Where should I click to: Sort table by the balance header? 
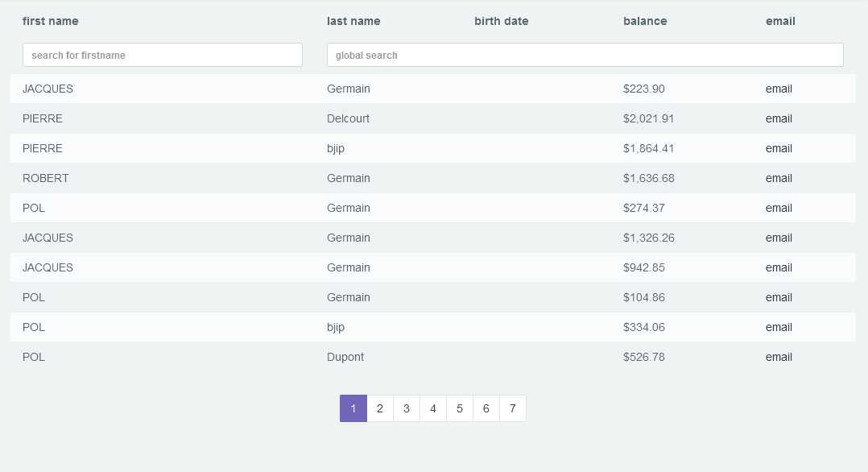click(645, 21)
